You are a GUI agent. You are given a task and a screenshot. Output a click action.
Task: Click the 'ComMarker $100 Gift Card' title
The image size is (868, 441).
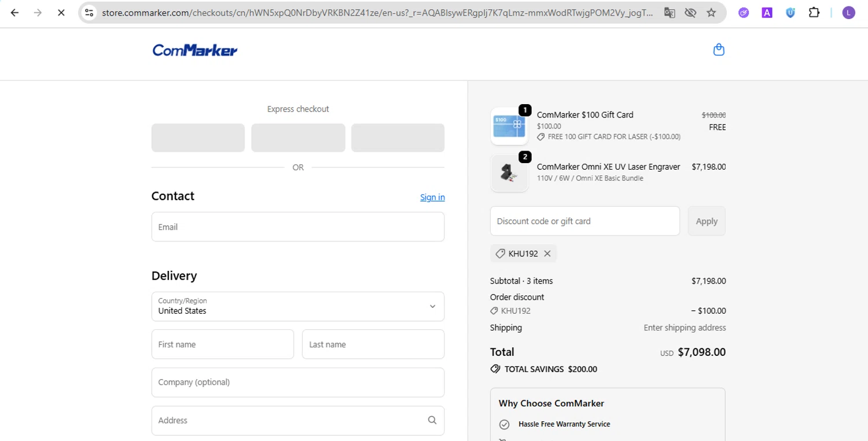585,115
